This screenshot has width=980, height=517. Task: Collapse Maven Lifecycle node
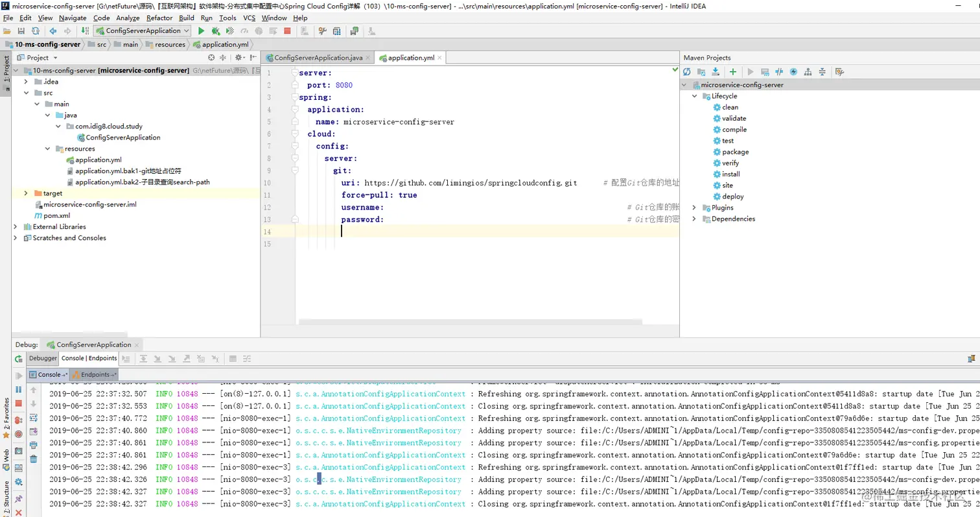click(695, 96)
